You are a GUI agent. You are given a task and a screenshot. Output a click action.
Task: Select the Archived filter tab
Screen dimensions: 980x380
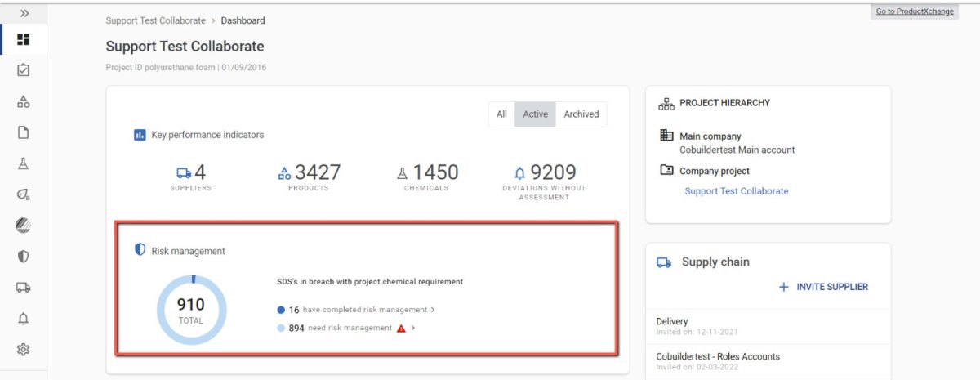click(581, 114)
